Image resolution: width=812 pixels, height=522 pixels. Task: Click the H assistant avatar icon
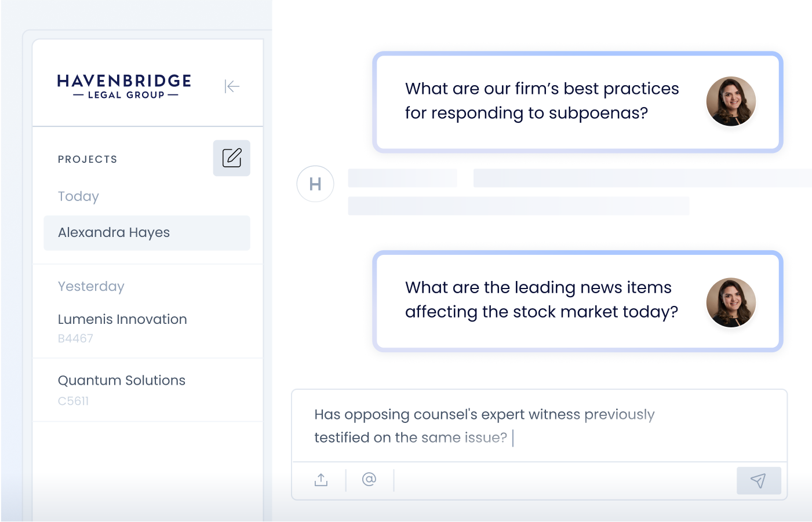click(315, 184)
